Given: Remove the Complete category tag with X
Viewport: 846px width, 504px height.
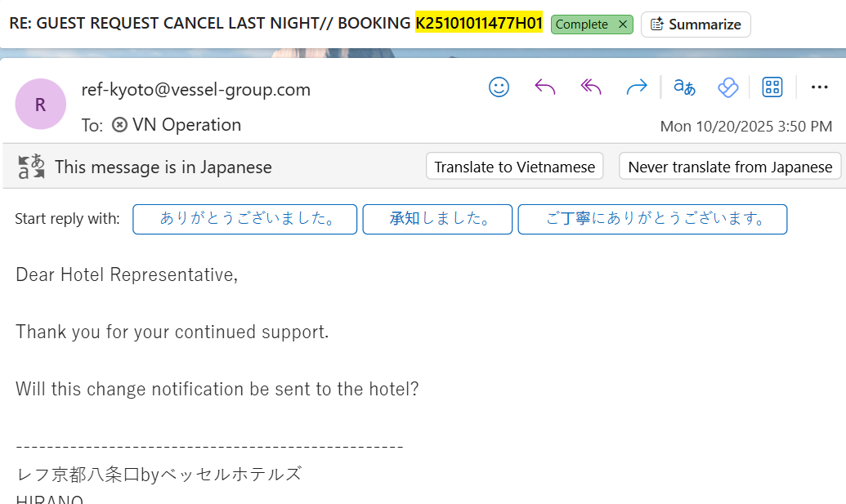Looking at the screenshot, I should (x=623, y=25).
